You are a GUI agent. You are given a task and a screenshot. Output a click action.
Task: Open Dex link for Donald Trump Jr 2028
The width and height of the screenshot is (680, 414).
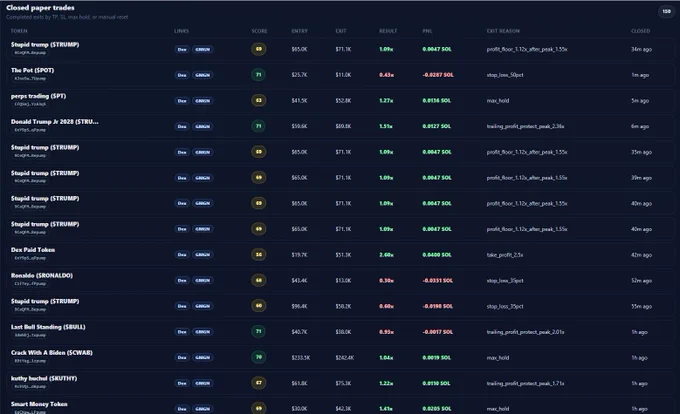[x=182, y=127]
